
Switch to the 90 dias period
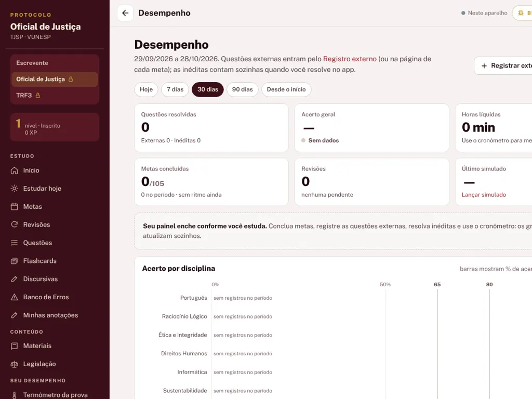click(242, 89)
